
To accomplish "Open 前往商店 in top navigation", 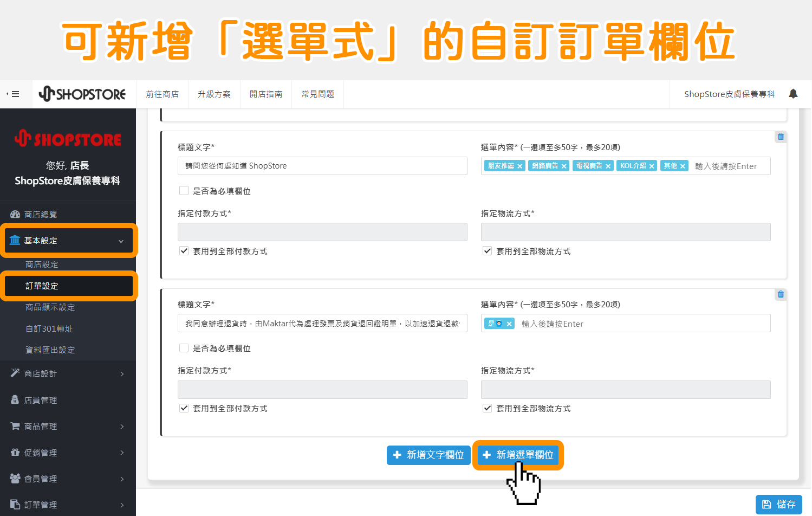I will [x=162, y=94].
